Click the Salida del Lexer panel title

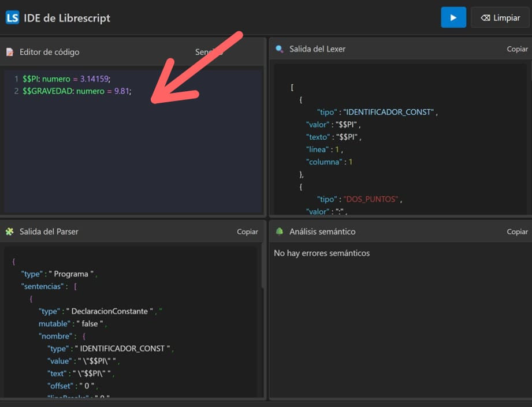tap(317, 49)
